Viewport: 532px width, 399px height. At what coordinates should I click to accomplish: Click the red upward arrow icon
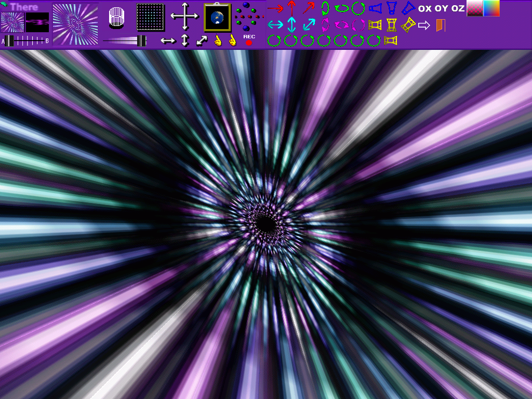[291, 8]
